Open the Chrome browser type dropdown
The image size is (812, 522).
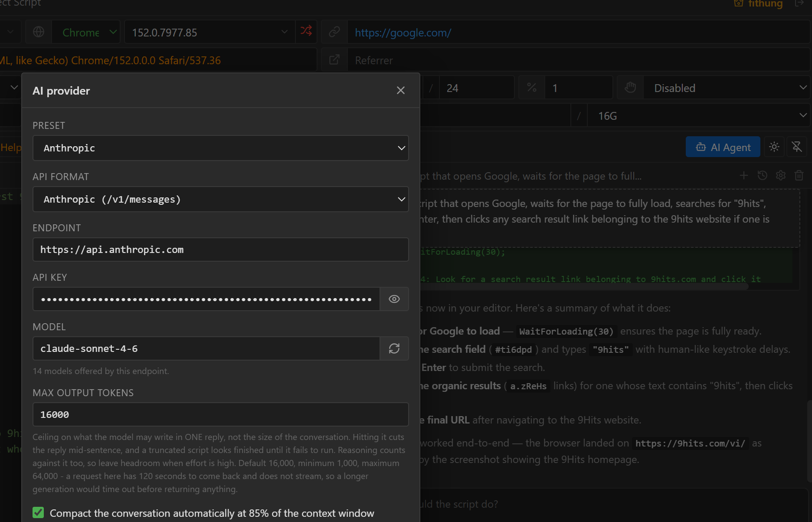pyautogui.click(x=86, y=32)
